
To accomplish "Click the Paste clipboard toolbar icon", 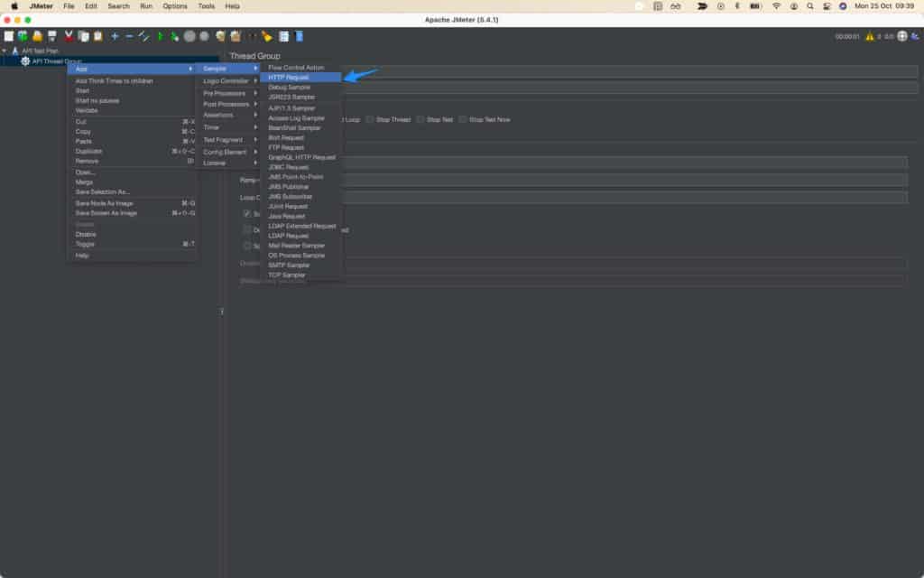I will 97,36.
